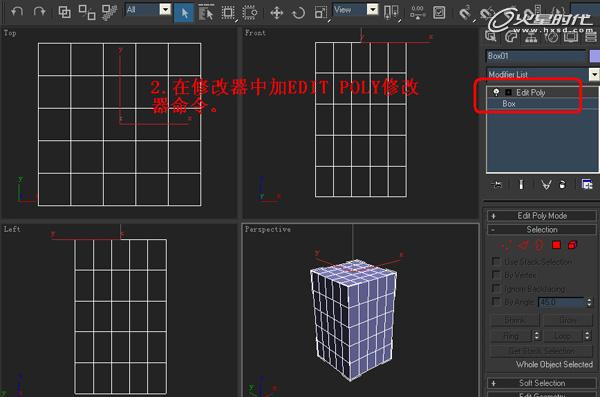
Task: Toggle Show End Result icon
Action: coord(521,185)
